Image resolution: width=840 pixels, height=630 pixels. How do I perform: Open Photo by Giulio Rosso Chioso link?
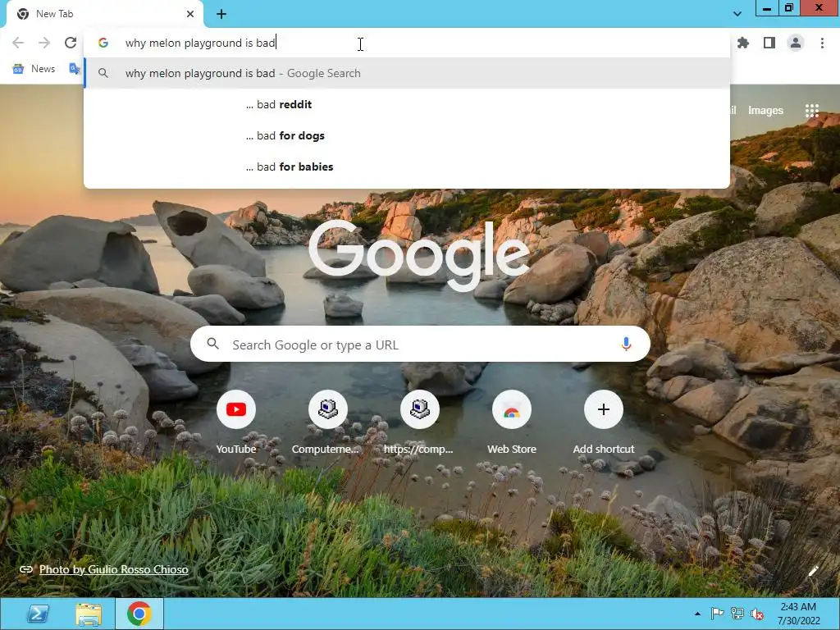point(113,569)
